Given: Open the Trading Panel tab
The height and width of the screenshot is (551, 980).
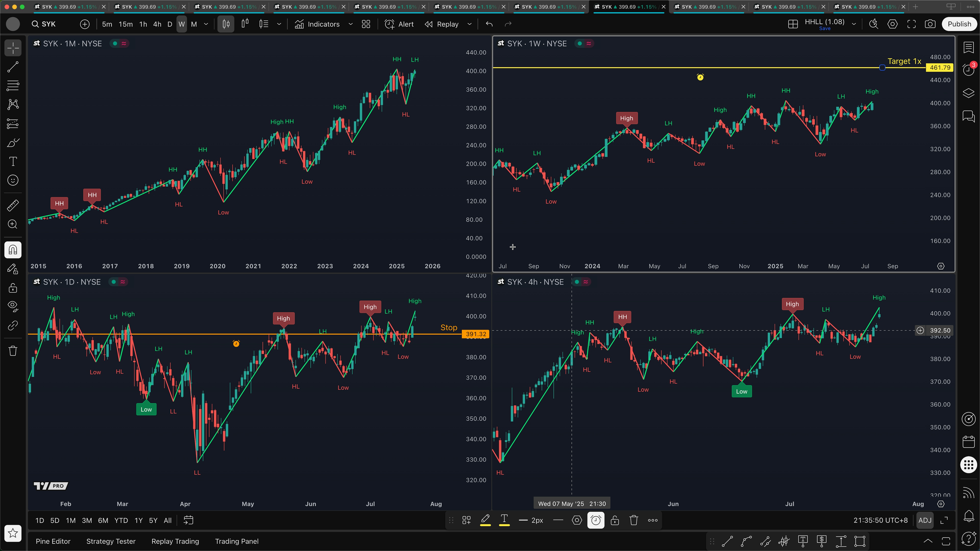Looking at the screenshot, I should pyautogui.click(x=237, y=541).
